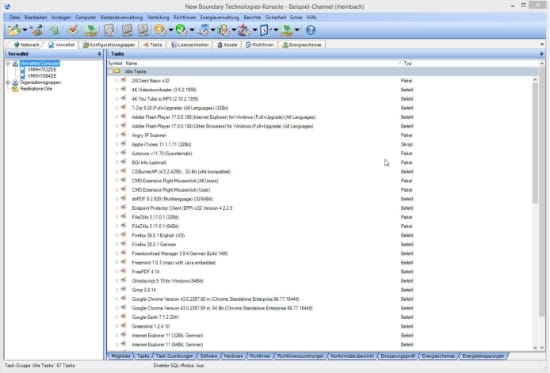Click the red checkmark toolbar icon
Viewport: 550px width, 373px height.
[73, 30]
